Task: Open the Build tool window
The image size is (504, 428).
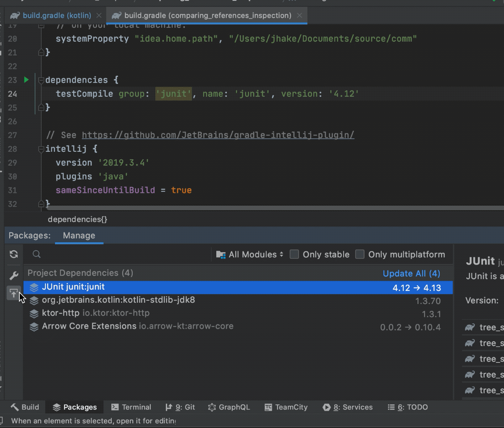Action: (x=25, y=407)
